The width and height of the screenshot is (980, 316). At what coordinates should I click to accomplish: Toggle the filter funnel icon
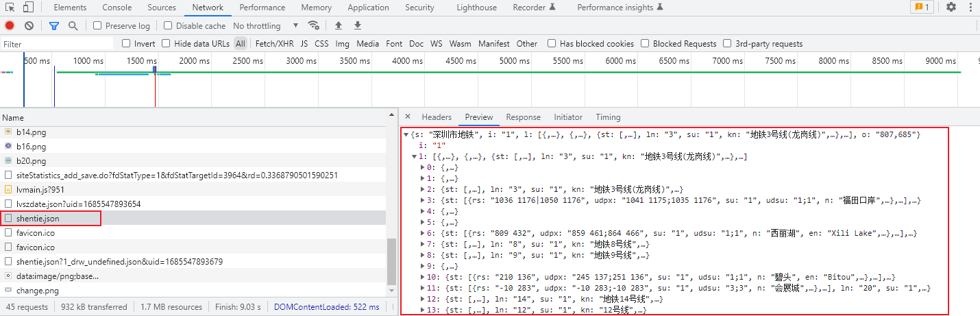54,25
